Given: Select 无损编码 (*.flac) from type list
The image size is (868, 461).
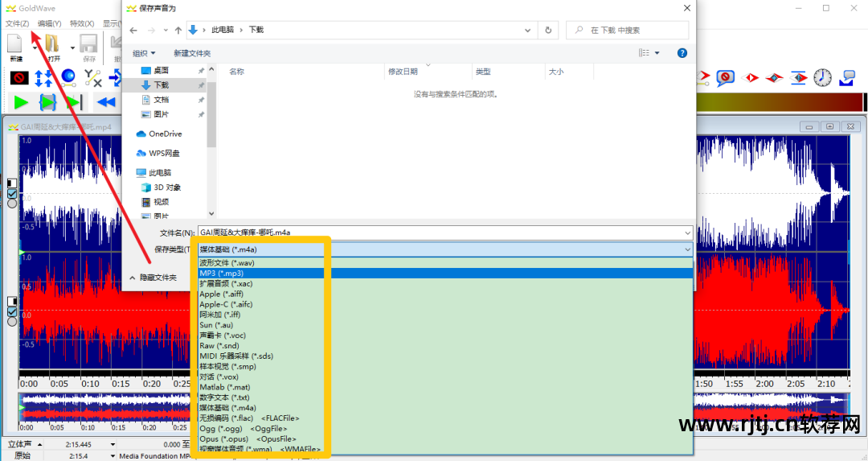Looking at the screenshot, I should 445,418.
